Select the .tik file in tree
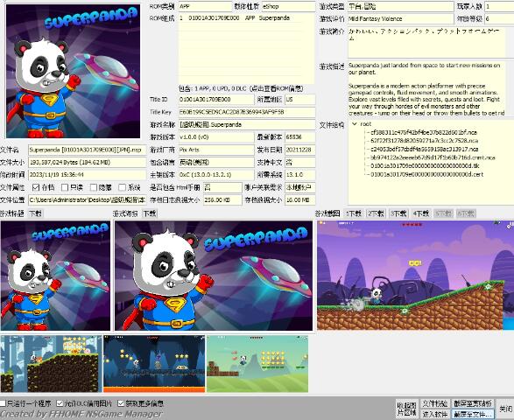Viewport: 514px width, 420px height. coord(425,165)
